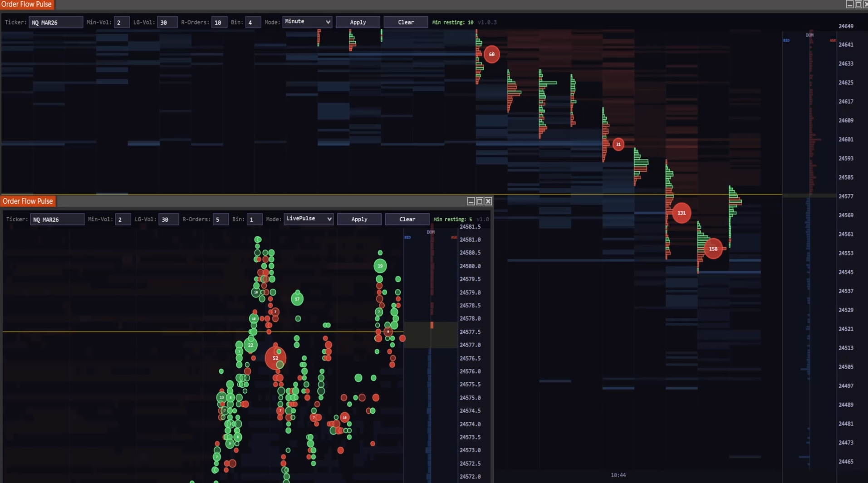
Task: Focus the Ticker field in the Minute-mode panel
Action: (x=56, y=22)
